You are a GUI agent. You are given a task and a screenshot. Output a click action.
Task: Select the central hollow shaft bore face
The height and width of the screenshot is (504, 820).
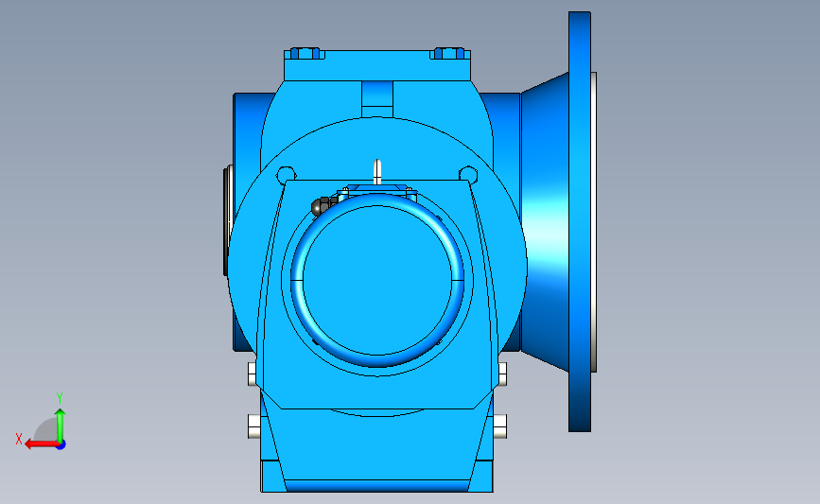tap(377, 279)
